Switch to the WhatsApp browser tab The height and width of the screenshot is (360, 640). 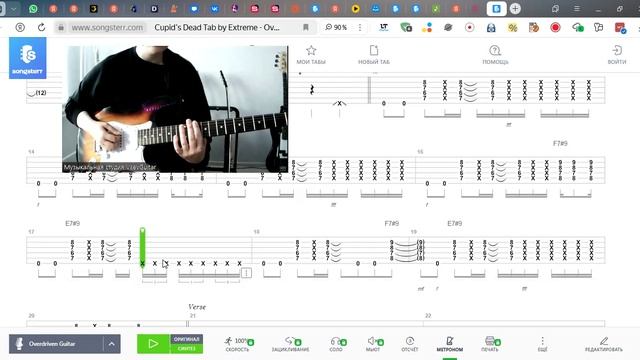[x=33, y=9]
